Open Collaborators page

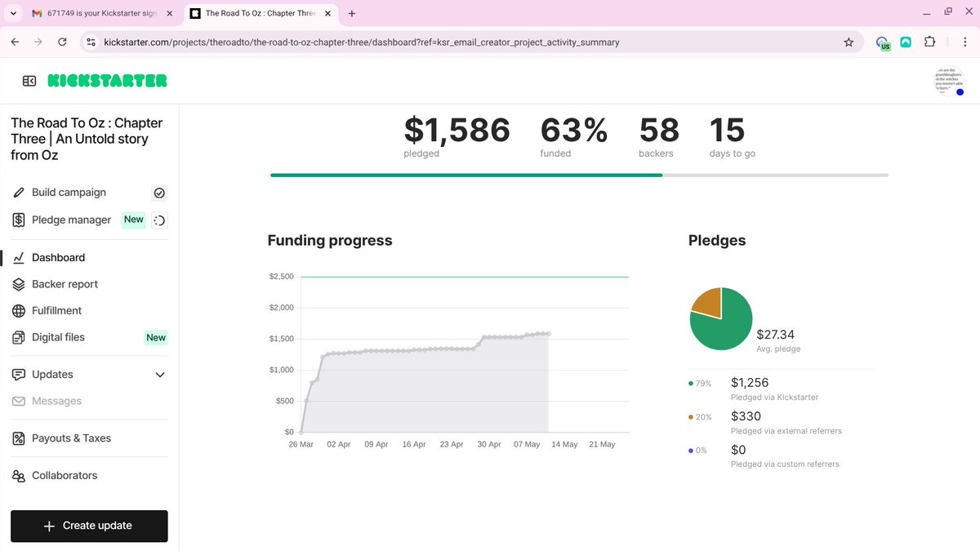[65, 476]
